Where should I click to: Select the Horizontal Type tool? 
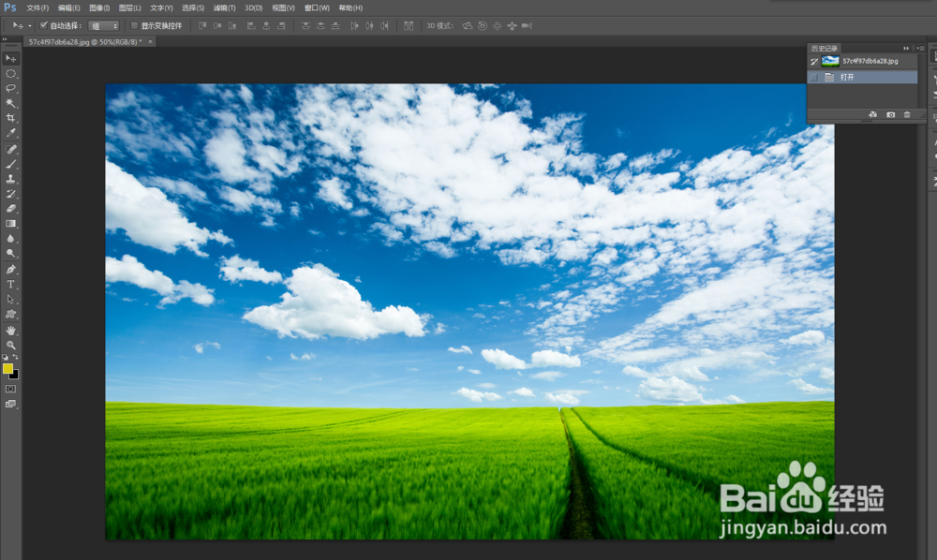point(11,283)
